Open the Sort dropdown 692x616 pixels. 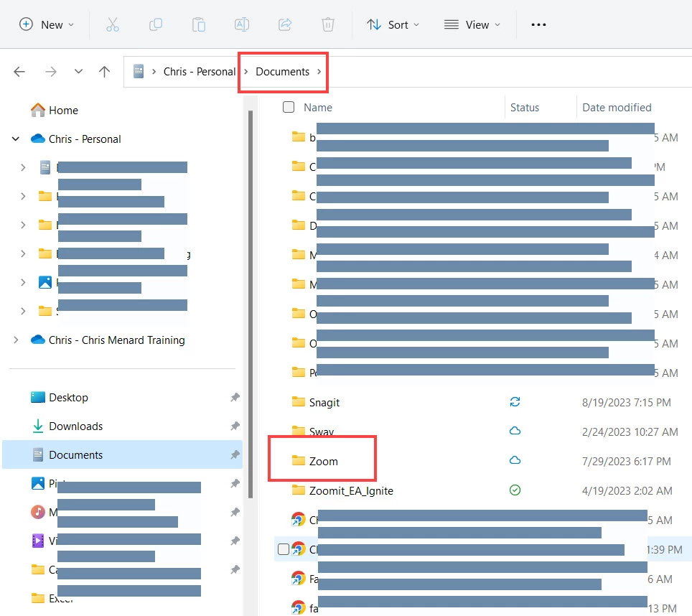pyautogui.click(x=393, y=24)
